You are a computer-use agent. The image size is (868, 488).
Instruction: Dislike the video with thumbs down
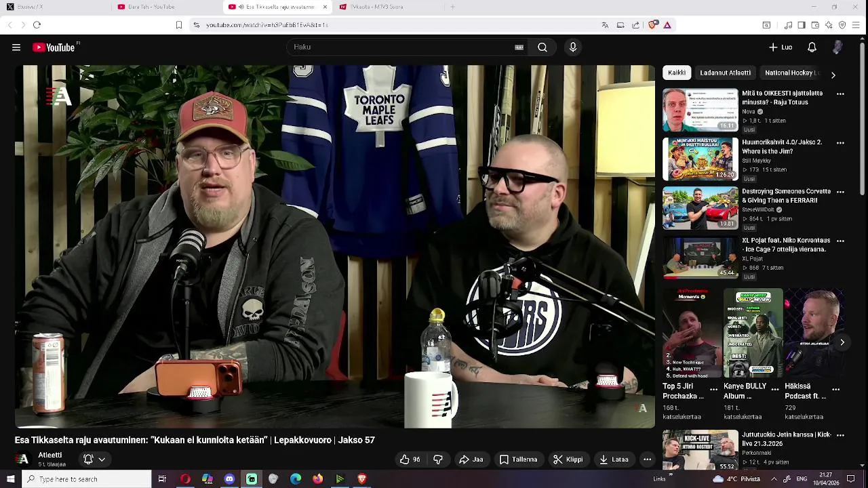point(438,460)
